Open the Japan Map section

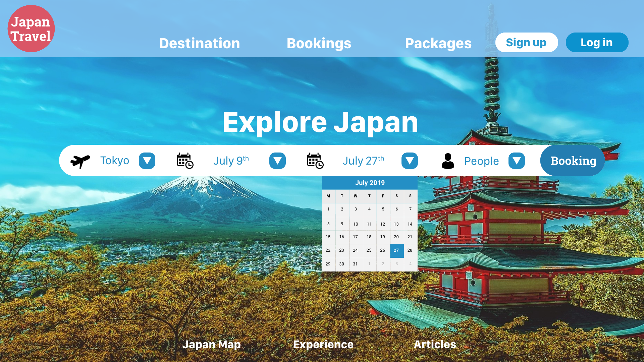coord(211,345)
